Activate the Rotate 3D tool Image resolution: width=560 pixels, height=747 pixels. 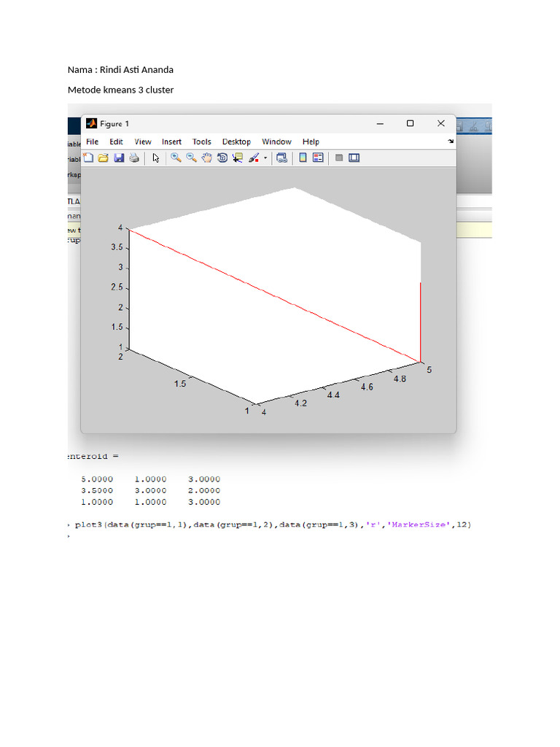tap(222, 158)
